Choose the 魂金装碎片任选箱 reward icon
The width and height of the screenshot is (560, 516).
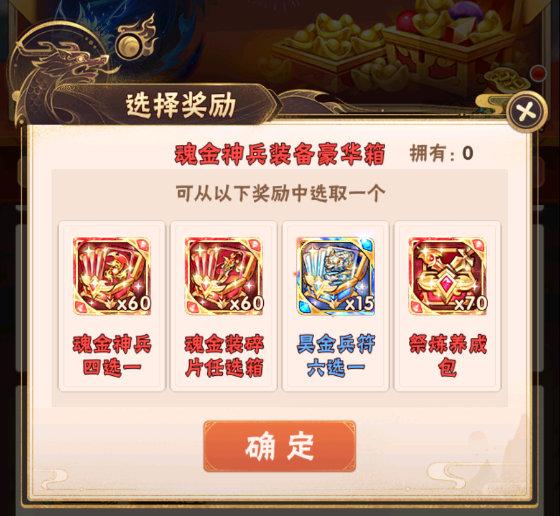click(x=224, y=276)
